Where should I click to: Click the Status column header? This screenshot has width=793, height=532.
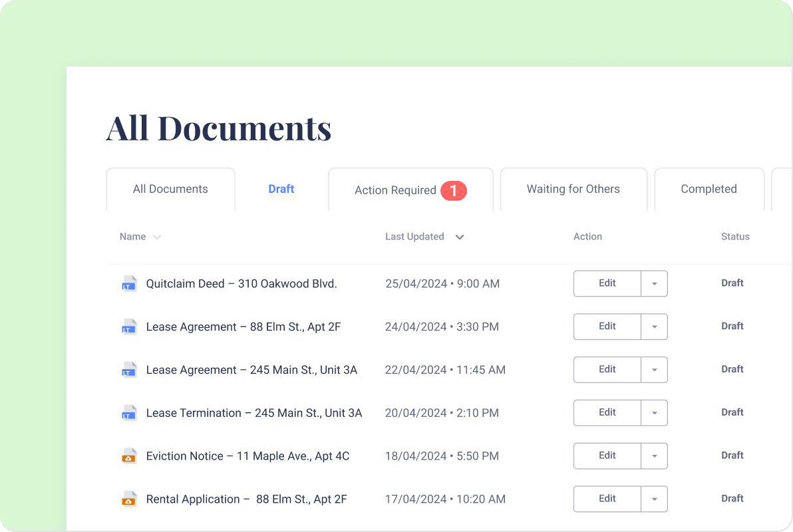pyautogui.click(x=735, y=237)
